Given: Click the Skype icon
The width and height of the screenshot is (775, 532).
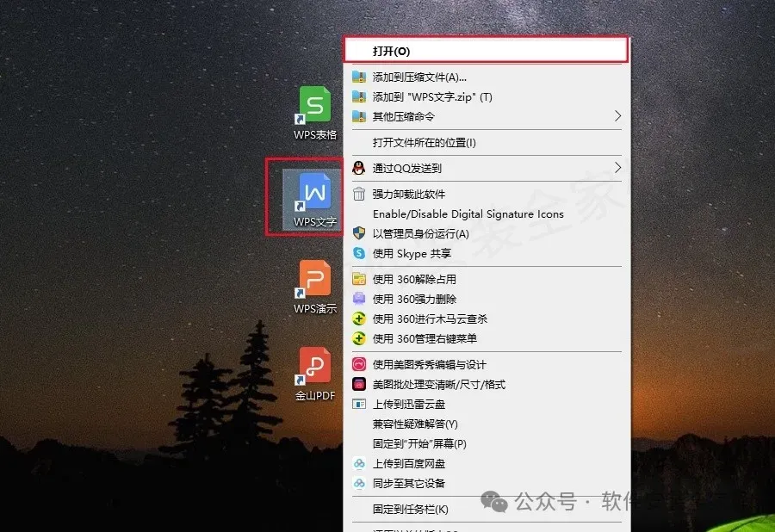Looking at the screenshot, I should tap(359, 253).
